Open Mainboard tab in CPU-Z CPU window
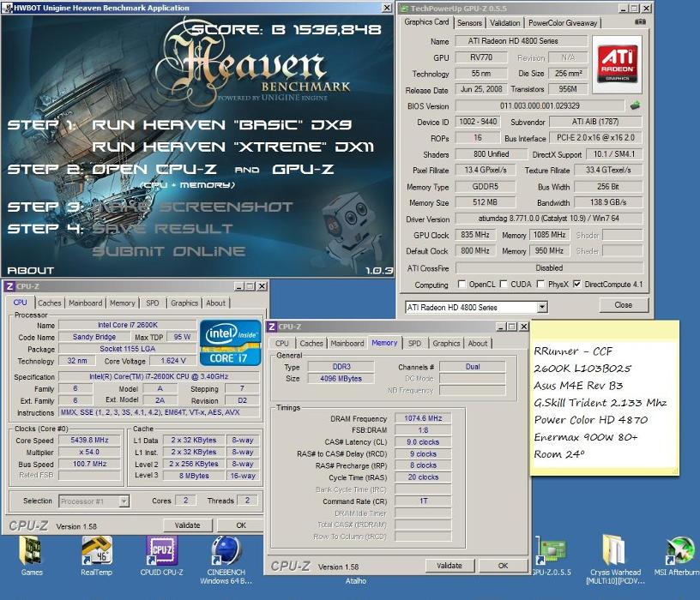 point(85,303)
